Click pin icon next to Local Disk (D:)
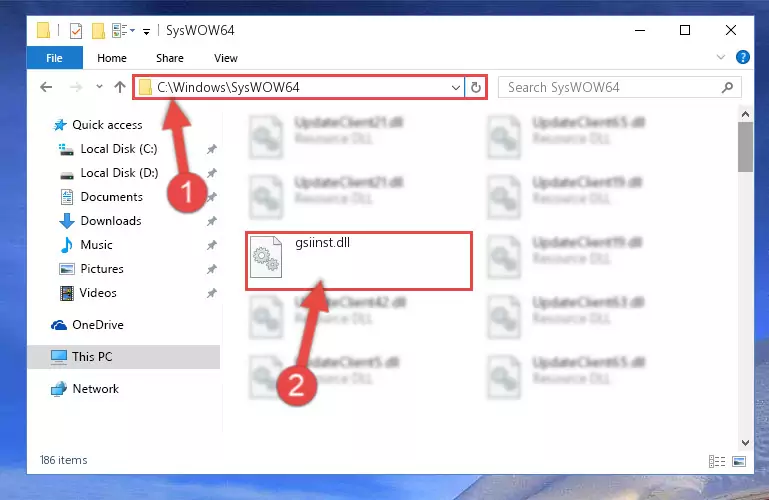The height and width of the screenshot is (500, 769). [211, 173]
